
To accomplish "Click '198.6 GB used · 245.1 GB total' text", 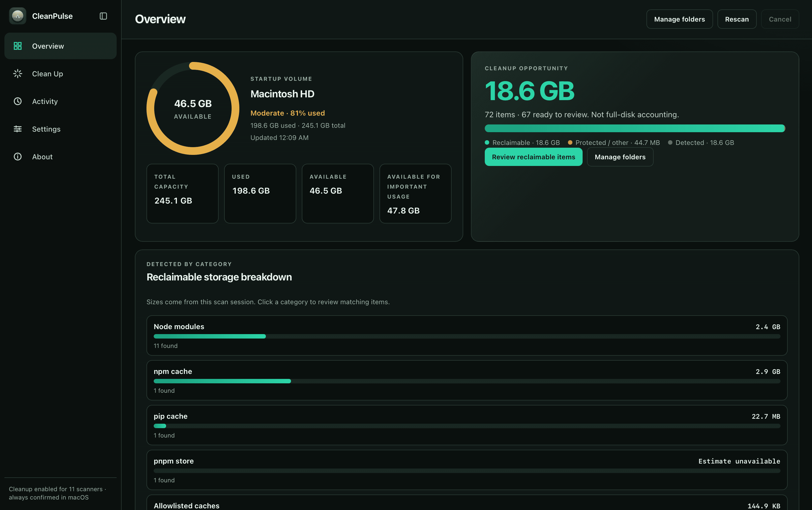I will pos(298,126).
